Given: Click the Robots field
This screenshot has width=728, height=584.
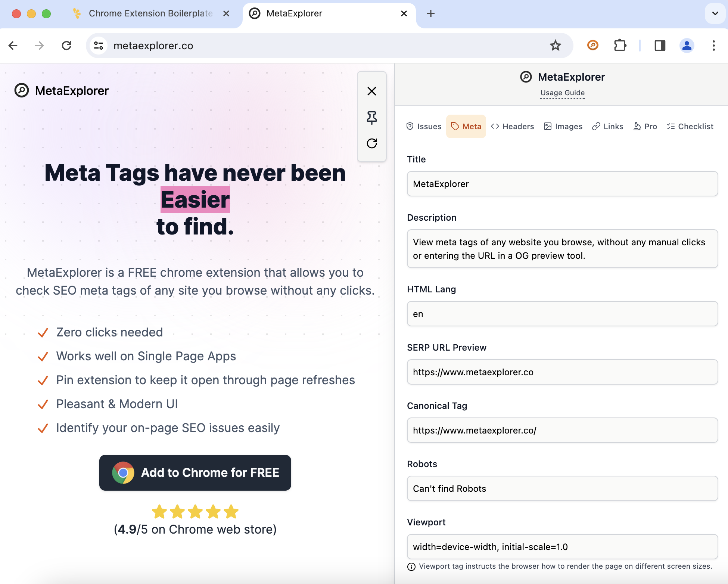Looking at the screenshot, I should pos(562,488).
